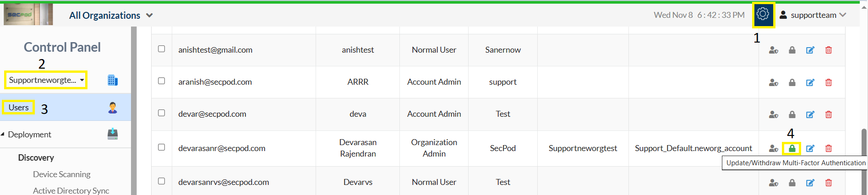Click the page vertical scrollbar thumb

[864, 160]
